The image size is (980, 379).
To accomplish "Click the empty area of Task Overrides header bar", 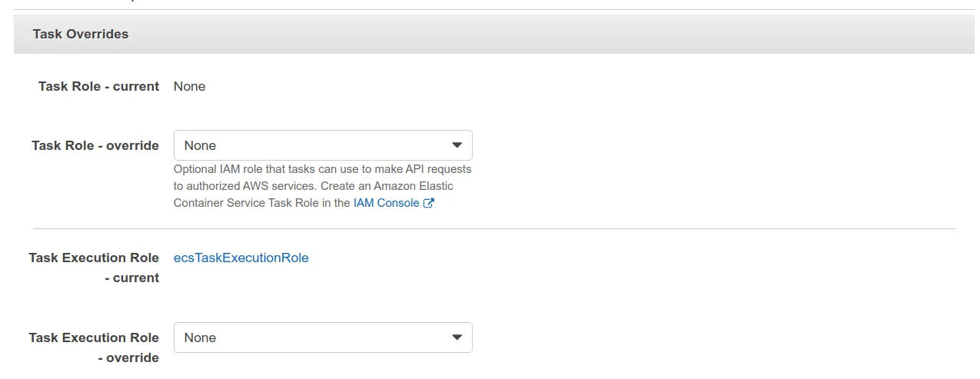I will coord(538,34).
